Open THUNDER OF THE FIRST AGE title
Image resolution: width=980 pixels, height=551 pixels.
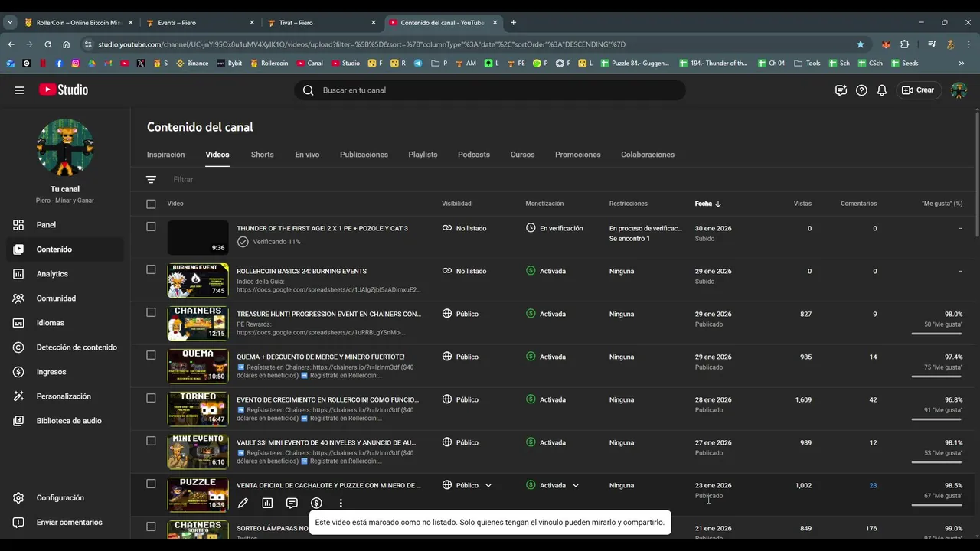coord(322,228)
